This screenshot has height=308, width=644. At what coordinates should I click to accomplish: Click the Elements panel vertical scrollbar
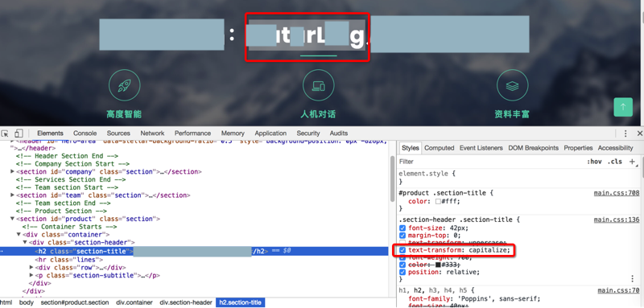[392, 179]
